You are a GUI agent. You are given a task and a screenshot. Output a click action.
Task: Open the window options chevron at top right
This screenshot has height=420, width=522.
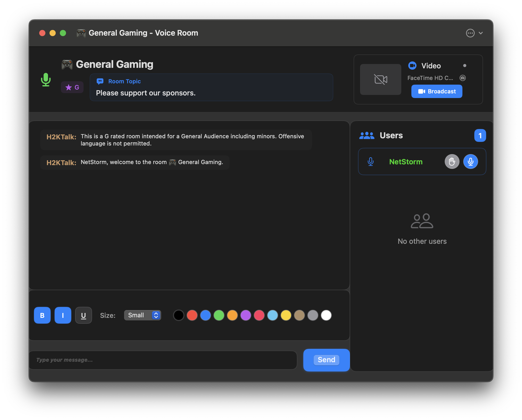[x=481, y=33]
